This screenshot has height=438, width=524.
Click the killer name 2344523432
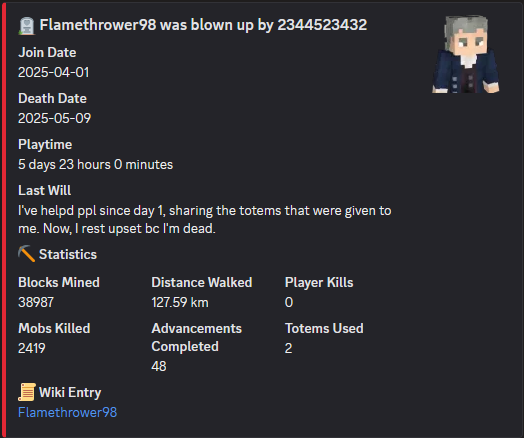[x=322, y=25]
